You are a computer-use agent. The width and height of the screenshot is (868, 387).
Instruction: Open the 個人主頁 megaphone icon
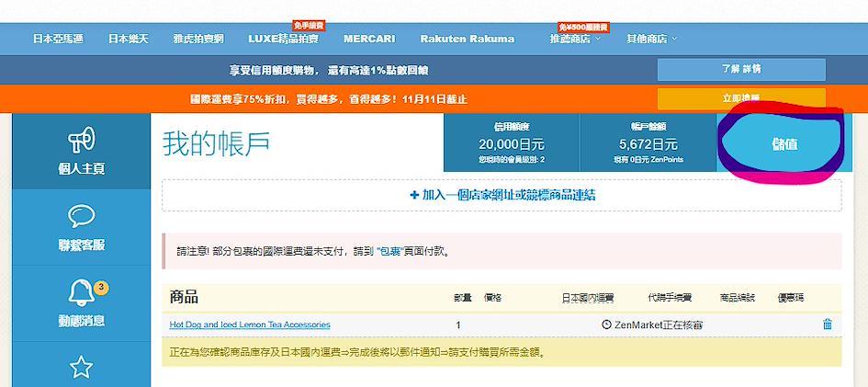click(82, 139)
